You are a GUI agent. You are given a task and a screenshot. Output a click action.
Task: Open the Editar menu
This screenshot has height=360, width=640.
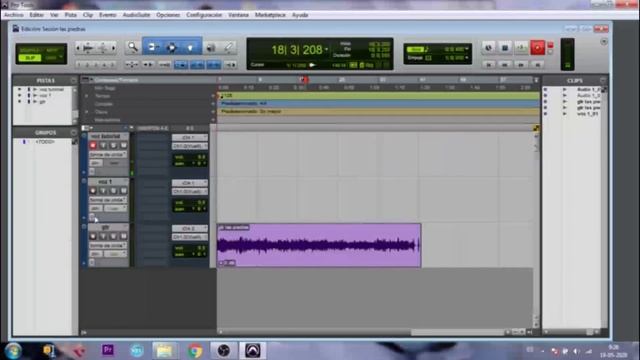(37, 15)
